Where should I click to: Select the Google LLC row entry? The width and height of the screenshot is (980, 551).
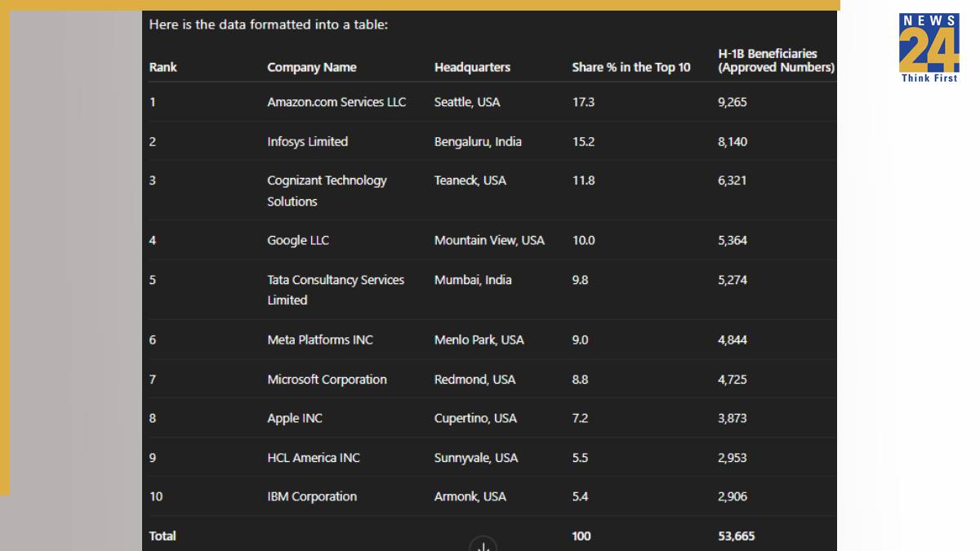pyautogui.click(x=298, y=240)
